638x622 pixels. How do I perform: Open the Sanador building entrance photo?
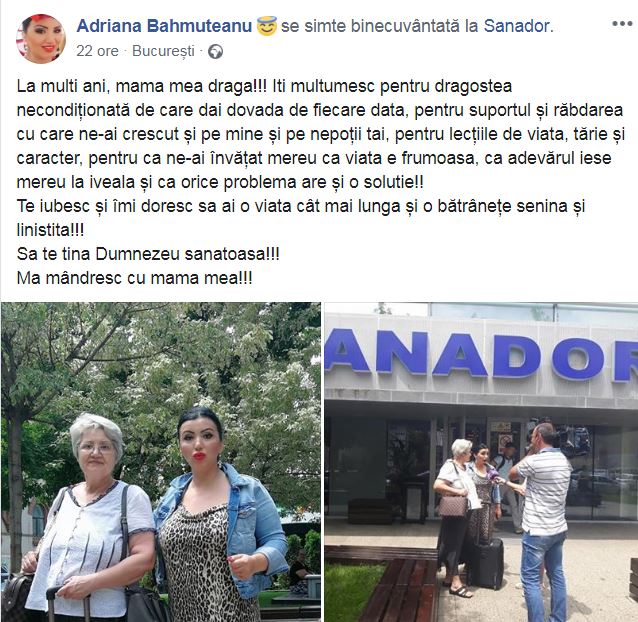[481, 462]
